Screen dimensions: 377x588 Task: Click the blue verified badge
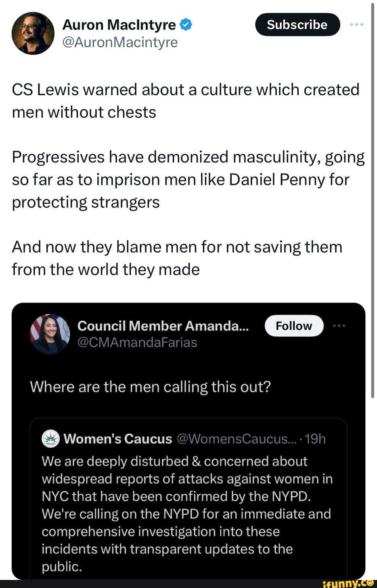point(185,25)
